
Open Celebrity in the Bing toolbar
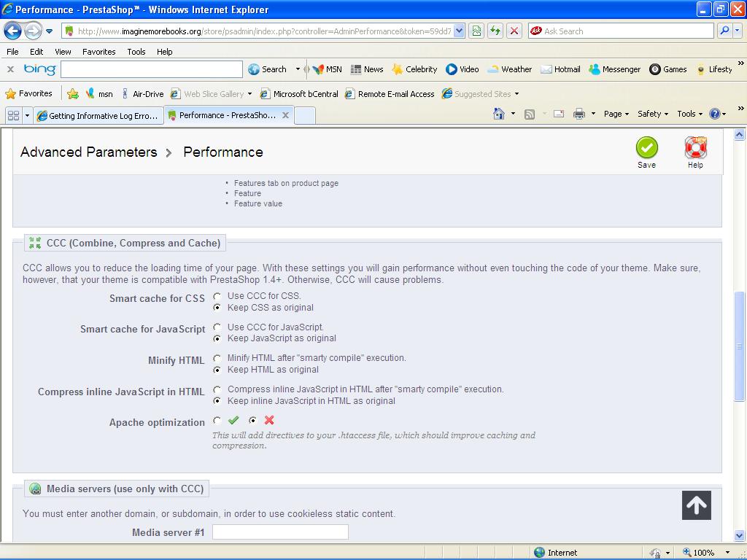point(414,69)
